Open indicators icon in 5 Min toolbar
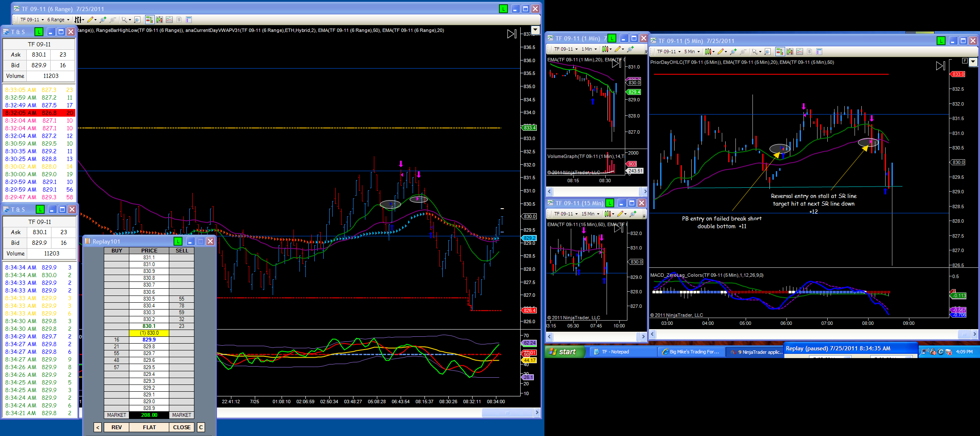Viewport: 980px width, 436px height. point(800,52)
